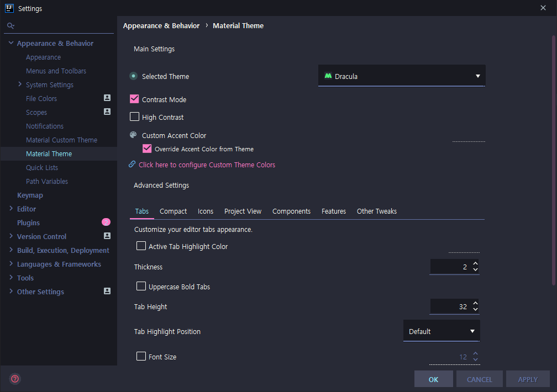The height and width of the screenshot is (392, 557).
Task: Click the Tab Height value field
Action: [x=450, y=306]
